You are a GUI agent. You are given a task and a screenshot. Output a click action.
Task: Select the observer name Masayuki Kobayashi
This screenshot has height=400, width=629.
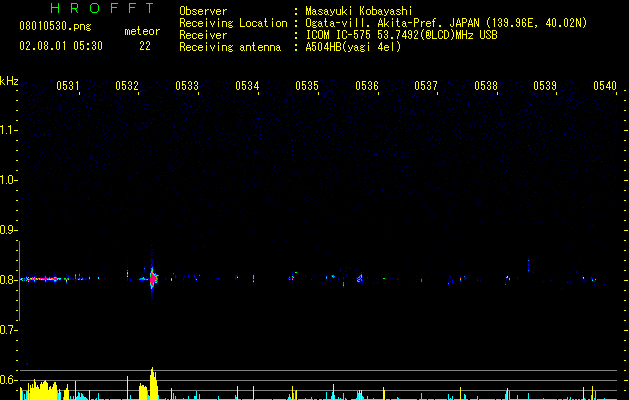359,11
